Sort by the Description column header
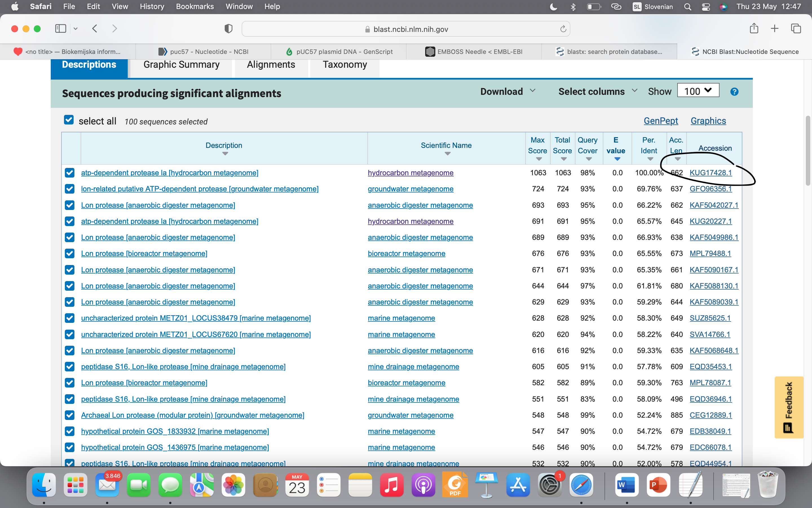Screen dimensions: 812x508 [x=224, y=148]
